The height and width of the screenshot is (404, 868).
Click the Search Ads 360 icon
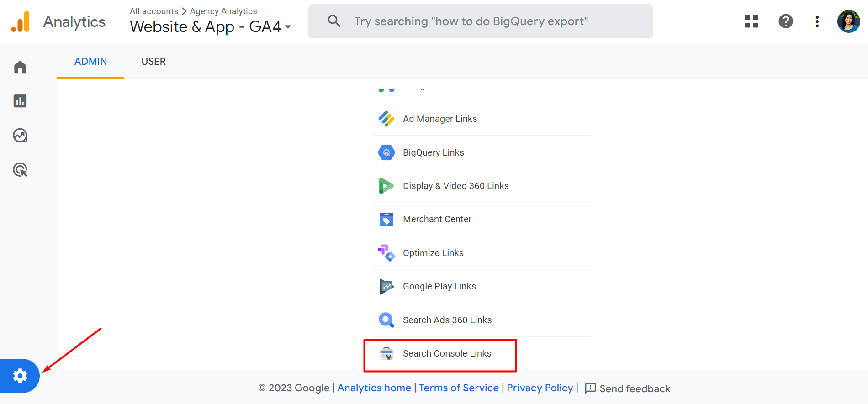pyautogui.click(x=386, y=320)
